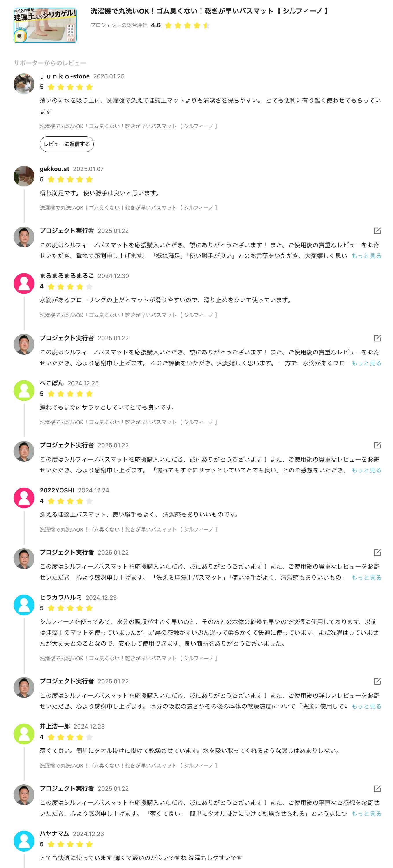Viewport: 393px width, 868px height.
Task: Click edit icon on reply to gekkou.st
Action: [x=377, y=231]
